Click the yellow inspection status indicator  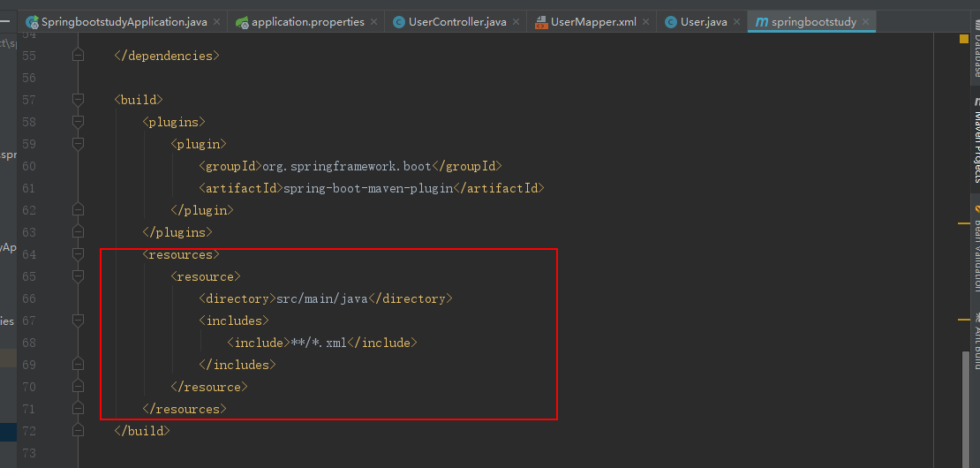pos(963,39)
